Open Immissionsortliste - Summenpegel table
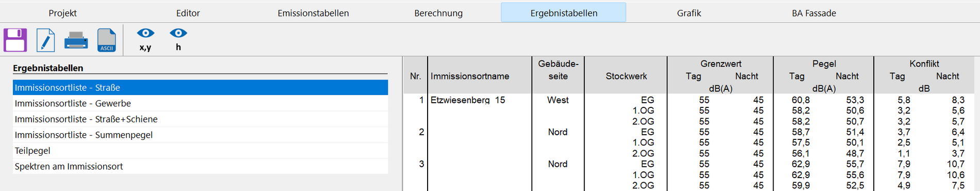980x191 pixels. point(200,135)
